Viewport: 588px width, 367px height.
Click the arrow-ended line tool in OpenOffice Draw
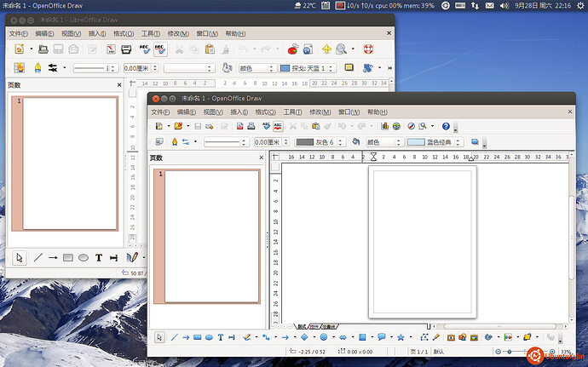click(x=185, y=337)
